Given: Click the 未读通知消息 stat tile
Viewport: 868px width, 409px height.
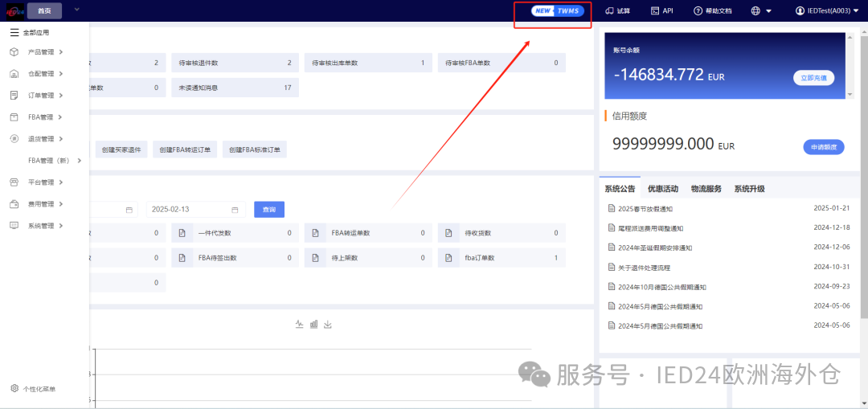Looking at the screenshot, I should tap(235, 88).
